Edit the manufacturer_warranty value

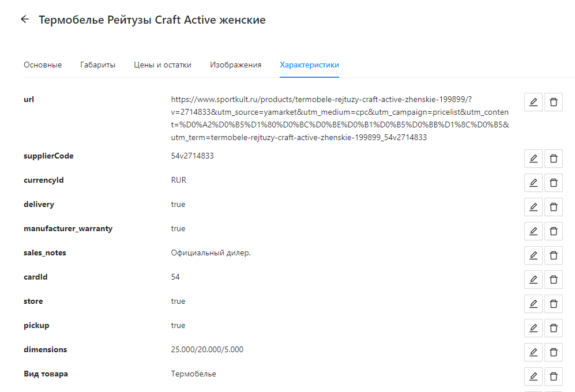(533, 231)
